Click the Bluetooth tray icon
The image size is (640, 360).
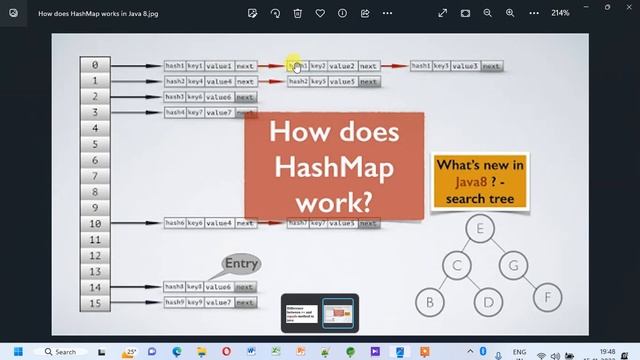click(483, 351)
